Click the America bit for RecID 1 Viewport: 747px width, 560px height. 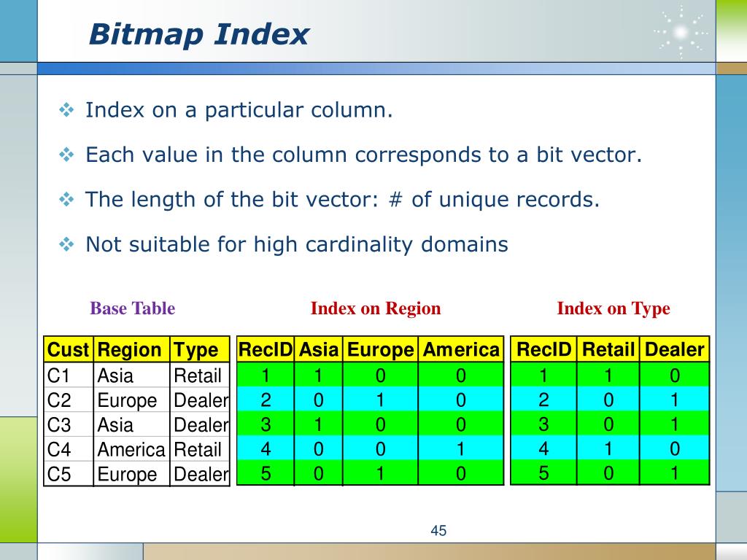click(x=461, y=376)
